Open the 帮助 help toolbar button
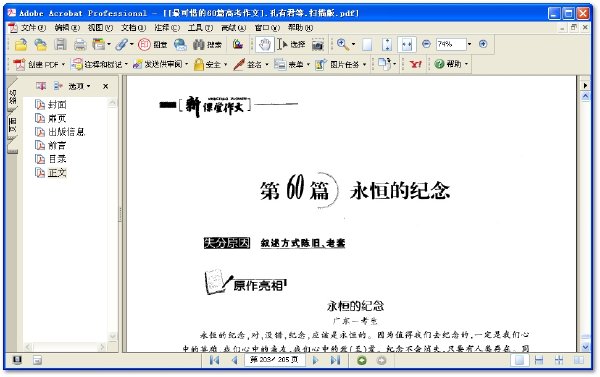This screenshot has width=600, height=377. 452,64
